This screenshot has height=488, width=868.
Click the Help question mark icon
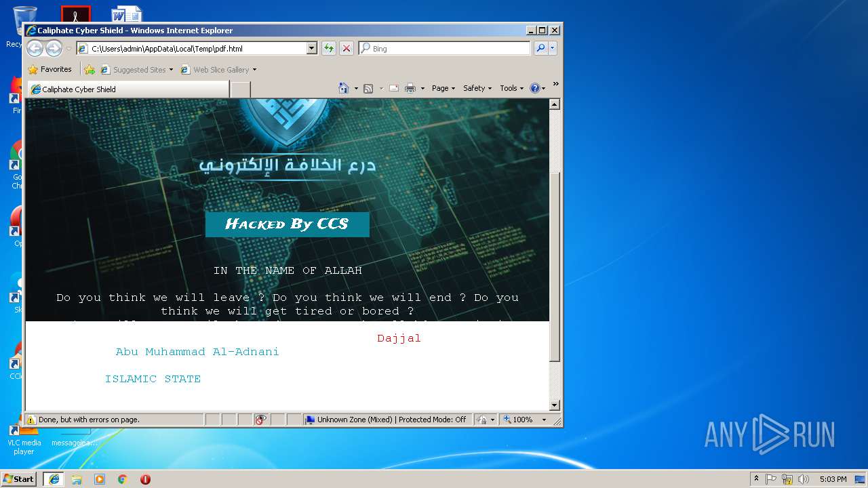click(x=534, y=88)
